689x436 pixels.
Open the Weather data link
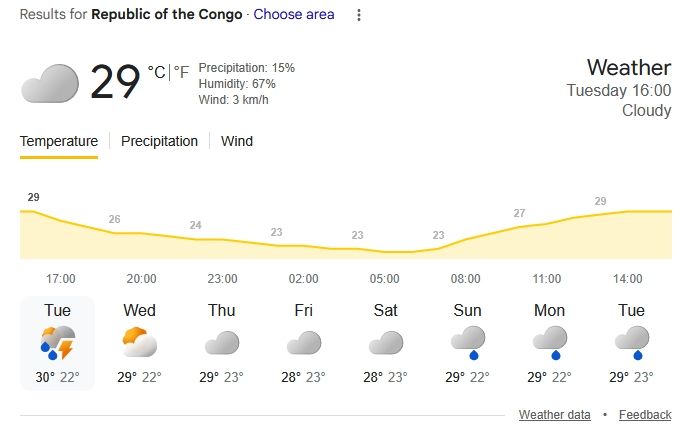coord(554,415)
